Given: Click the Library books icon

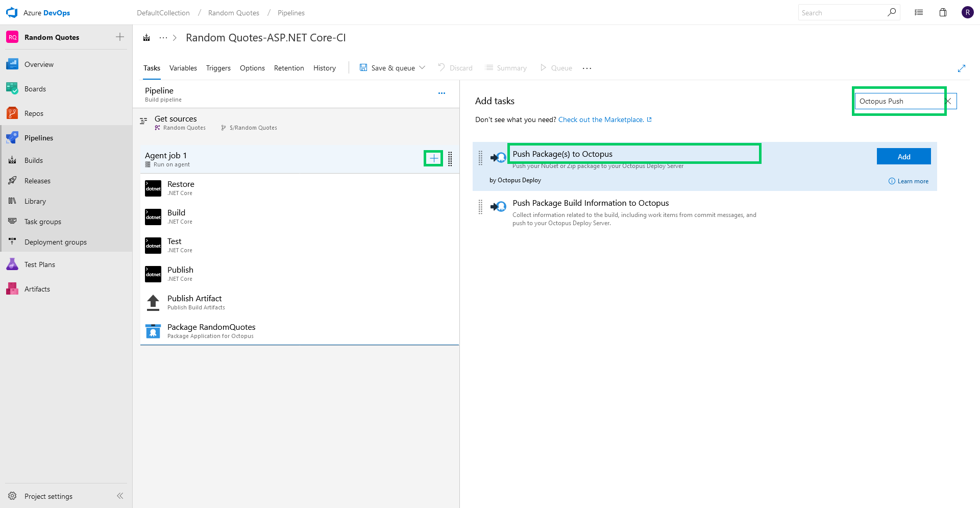Looking at the screenshot, I should pos(12,201).
